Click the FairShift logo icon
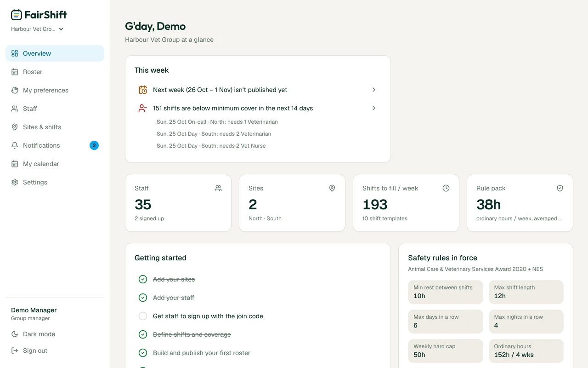 (x=17, y=15)
